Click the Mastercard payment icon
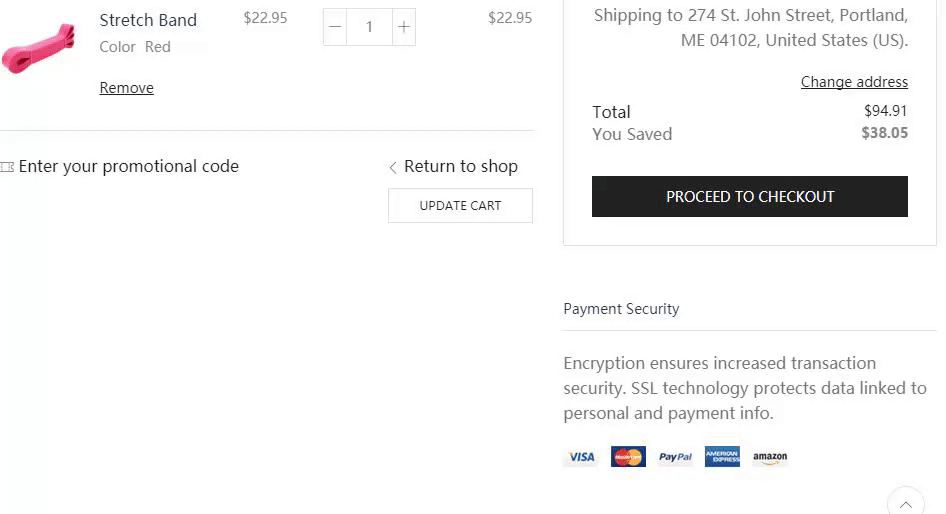Viewport: 946px width, 514px height. pyautogui.click(x=628, y=457)
